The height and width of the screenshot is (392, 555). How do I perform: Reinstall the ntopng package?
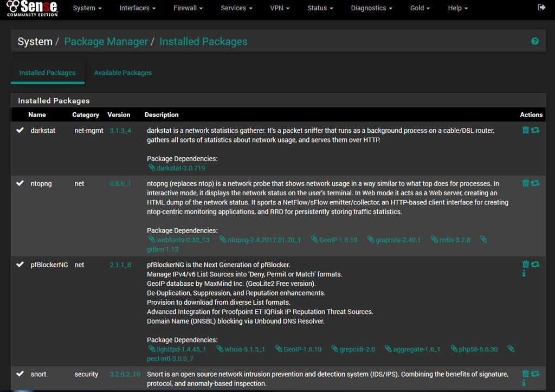coord(535,183)
